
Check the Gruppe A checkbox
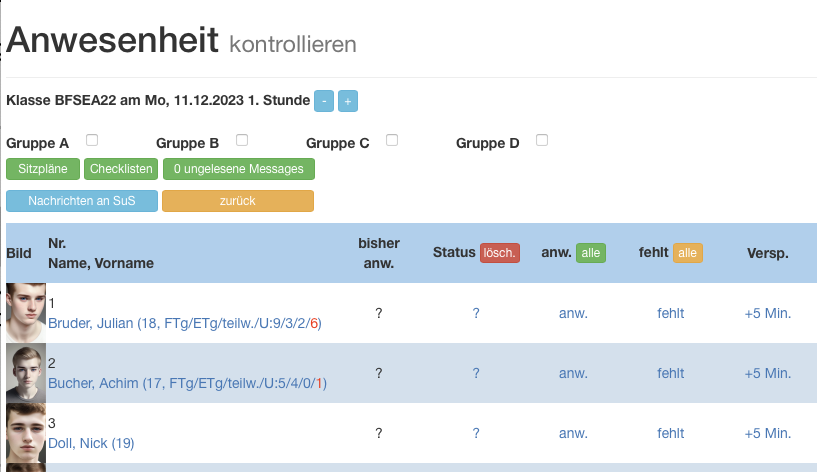92,140
